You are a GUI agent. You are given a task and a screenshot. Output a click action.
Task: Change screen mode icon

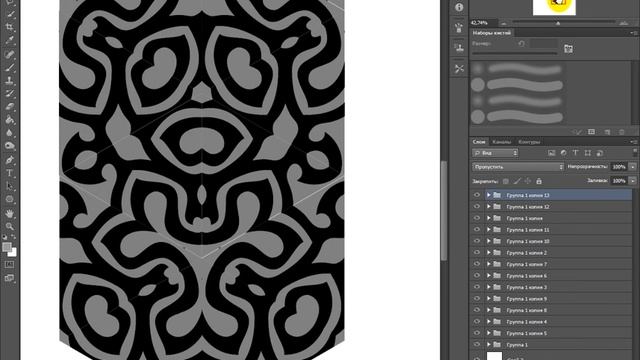[9, 278]
